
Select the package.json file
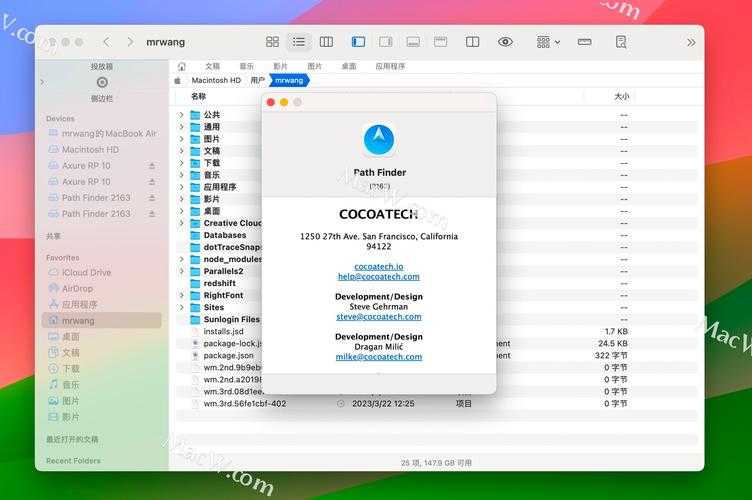[x=228, y=355]
